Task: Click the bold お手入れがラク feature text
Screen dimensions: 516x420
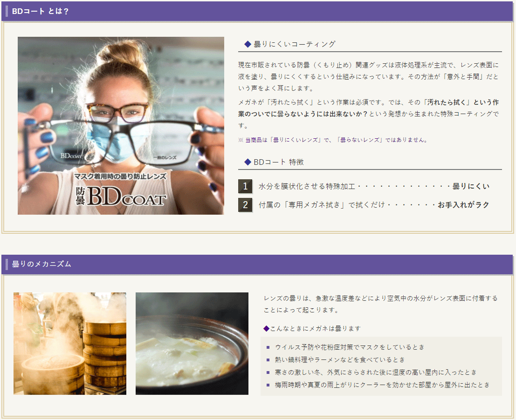Action: tap(463, 205)
